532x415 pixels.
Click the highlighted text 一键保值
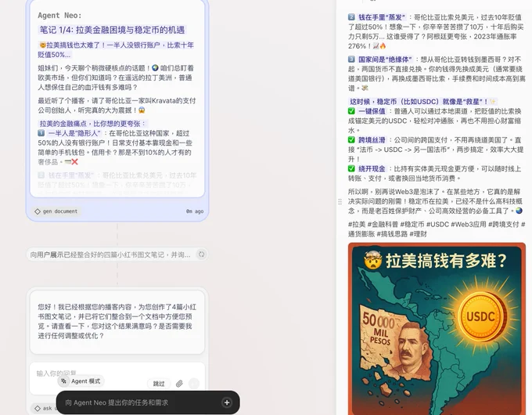point(372,111)
